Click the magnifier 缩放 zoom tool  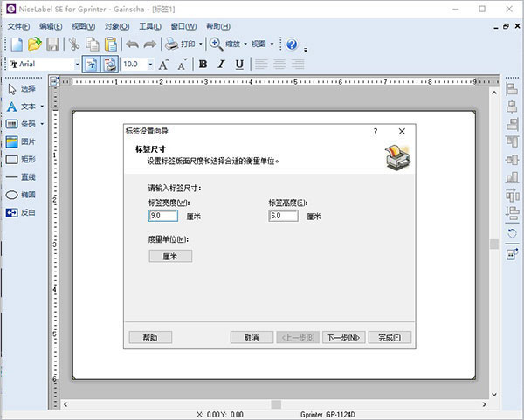pos(224,44)
